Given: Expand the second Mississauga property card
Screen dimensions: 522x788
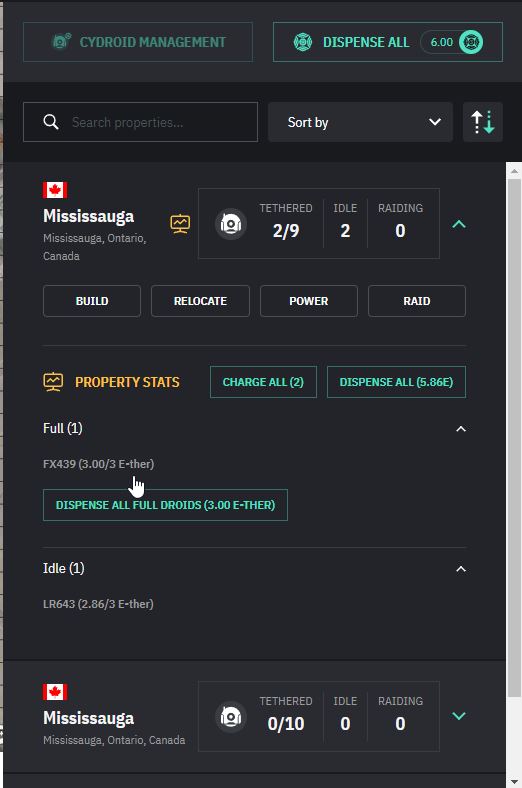Looking at the screenshot, I should pos(459,716).
